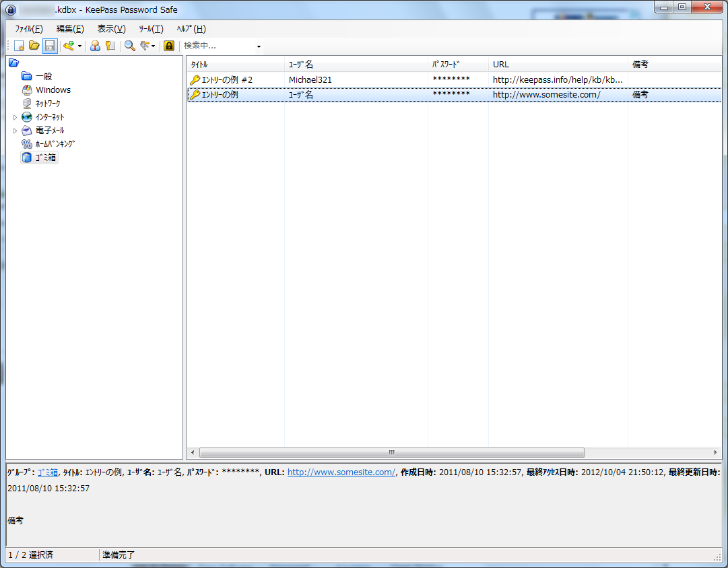Click the horizontal scrollbar thumb in entry list
This screenshot has width=728, height=568.
pos(391,452)
